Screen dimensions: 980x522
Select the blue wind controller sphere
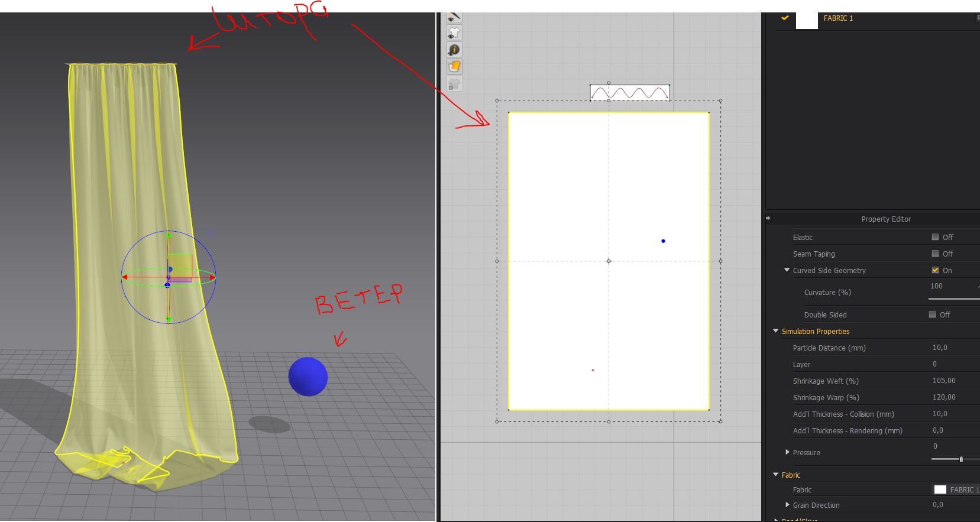pos(308,377)
